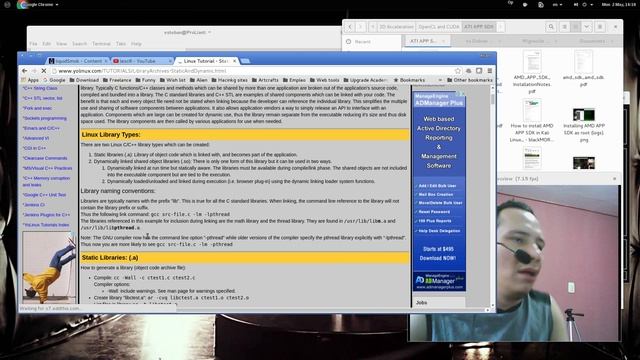Go back in the Chrome browser
Viewport: 640px width, 360px height.
[24, 71]
